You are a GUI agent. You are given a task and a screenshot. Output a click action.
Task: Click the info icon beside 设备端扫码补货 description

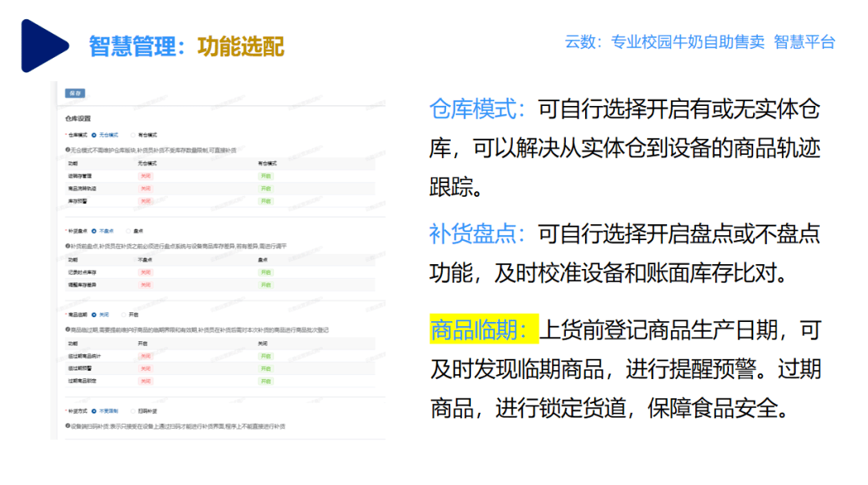(x=68, y=425)
